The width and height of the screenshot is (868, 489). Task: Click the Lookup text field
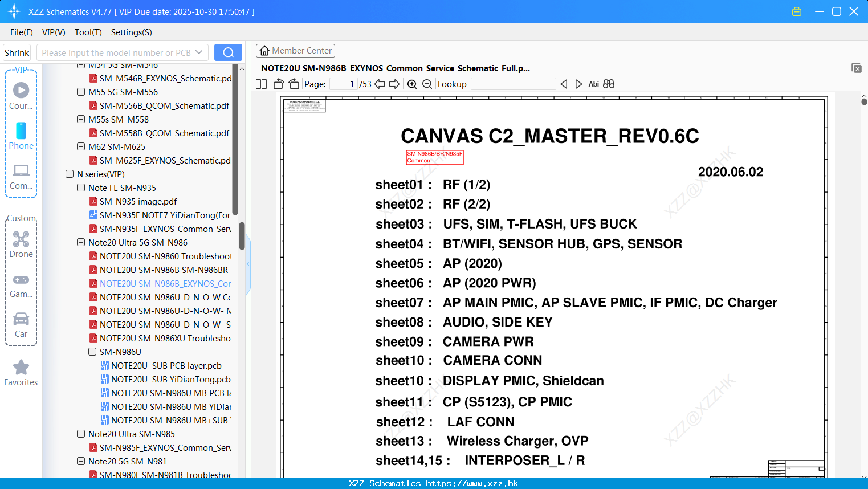click(x=513, y=84)
